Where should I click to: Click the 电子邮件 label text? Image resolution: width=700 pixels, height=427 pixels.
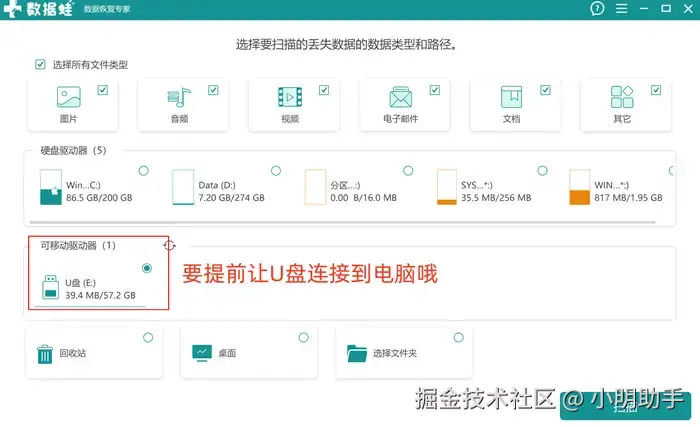click(400, 118)
